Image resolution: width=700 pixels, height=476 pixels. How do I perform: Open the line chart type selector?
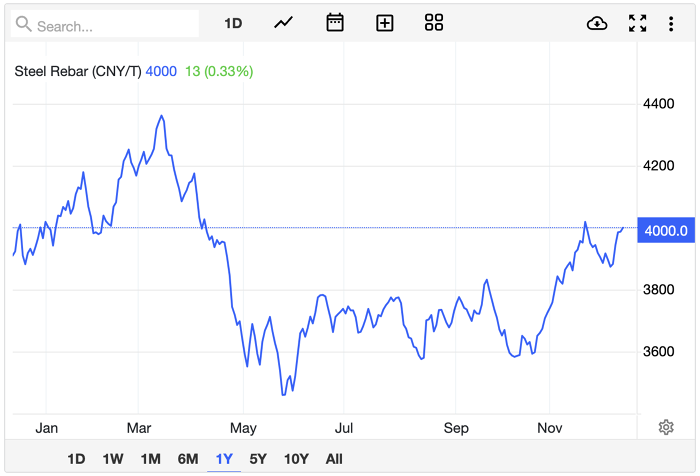point(283,22)
